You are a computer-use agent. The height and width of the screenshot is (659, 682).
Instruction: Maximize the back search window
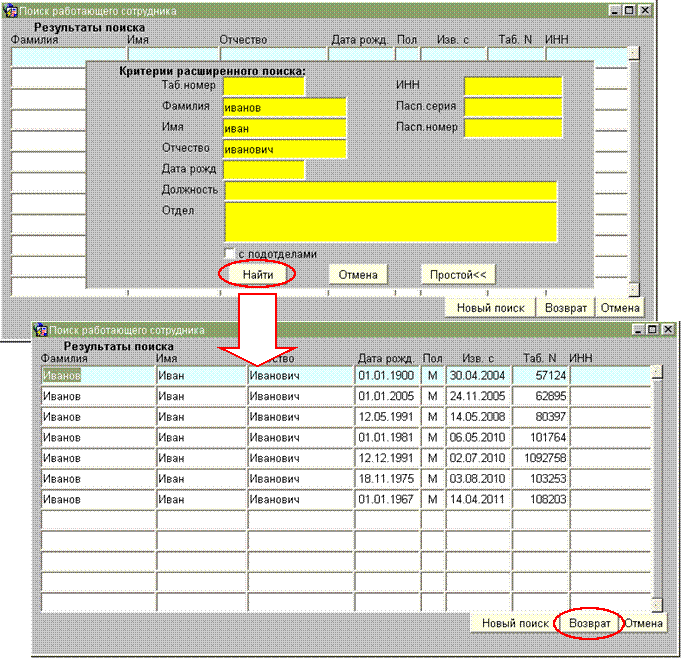pos(629,10)
